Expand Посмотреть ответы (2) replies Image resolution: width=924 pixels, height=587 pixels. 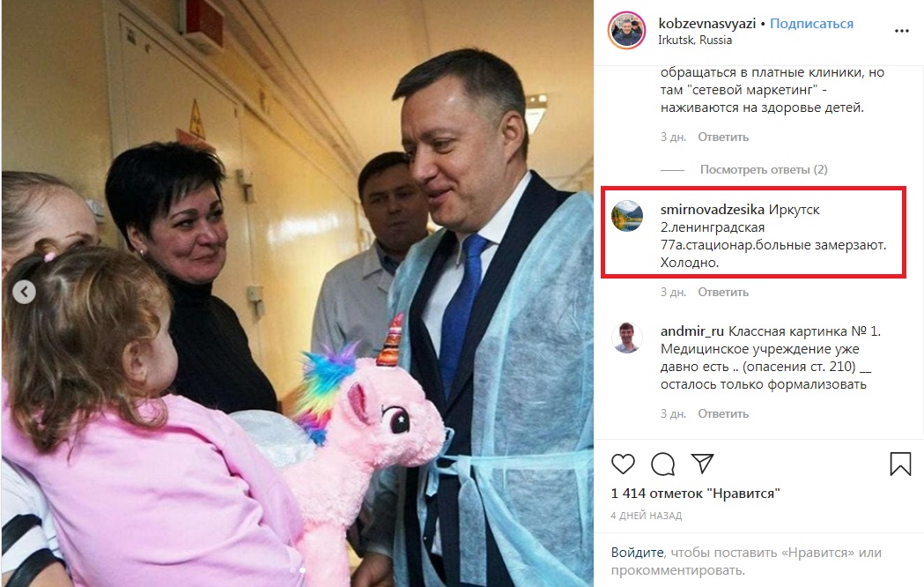[764, 170]
